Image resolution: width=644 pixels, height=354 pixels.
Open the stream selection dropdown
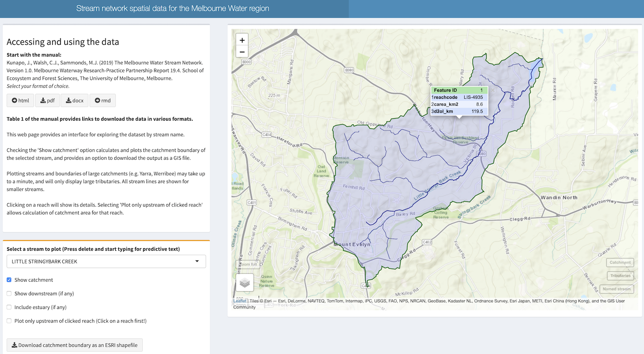tap(106, 261)
